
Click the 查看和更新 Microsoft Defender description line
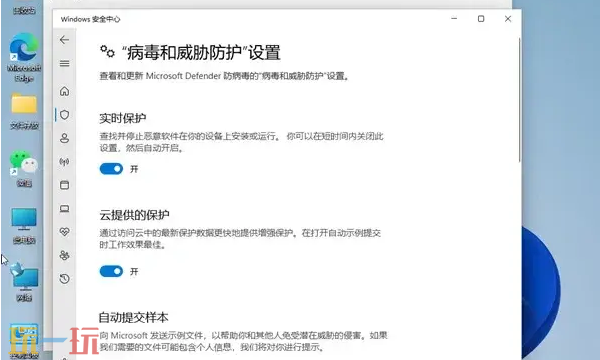click(x=225, y=76)
